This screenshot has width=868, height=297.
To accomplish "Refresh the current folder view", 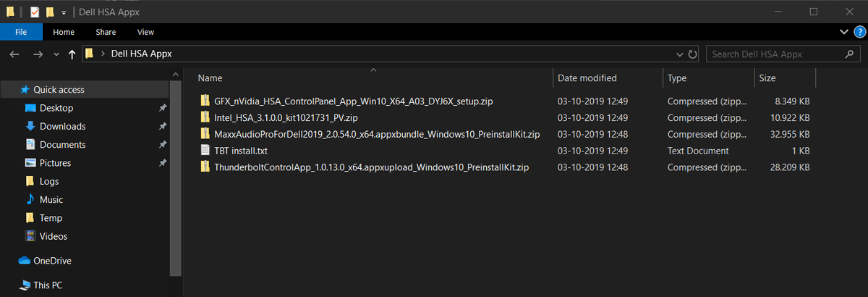I will pyautogui.click(x=692, y=54).
